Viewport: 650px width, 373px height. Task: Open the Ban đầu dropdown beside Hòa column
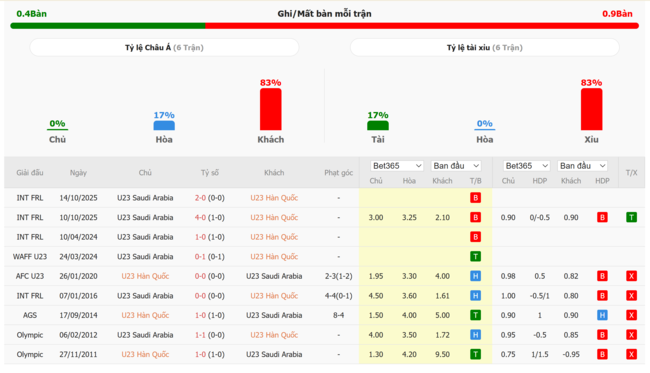coord(456,166)
